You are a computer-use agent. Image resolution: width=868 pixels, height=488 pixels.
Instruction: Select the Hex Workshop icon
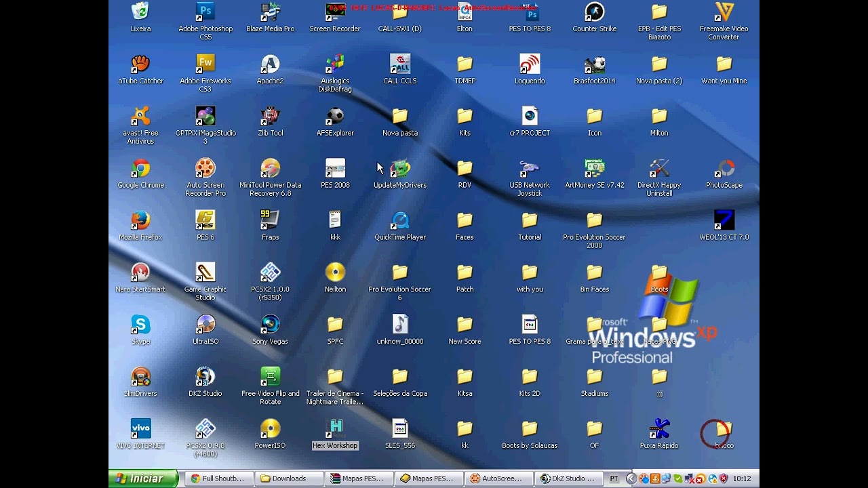(335, 429)
